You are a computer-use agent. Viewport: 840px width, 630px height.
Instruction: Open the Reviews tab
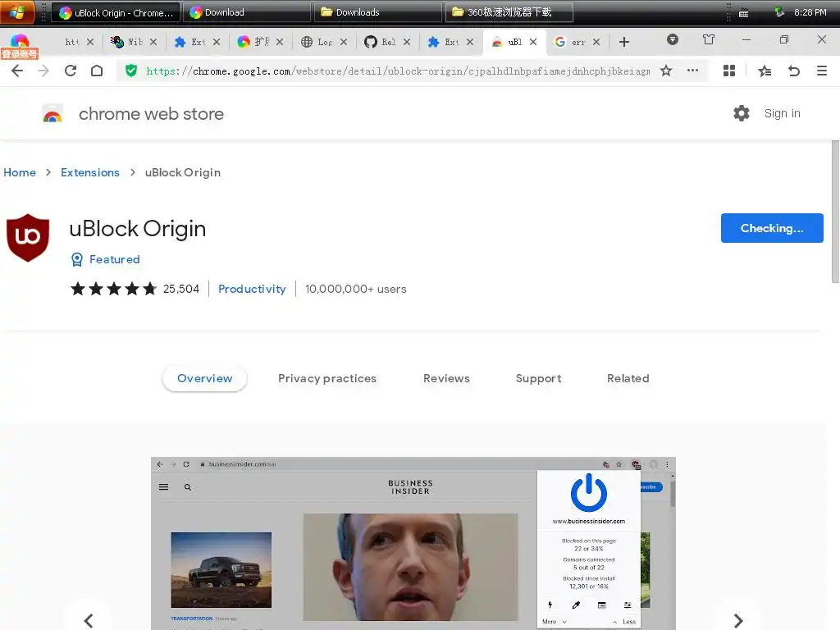point(446,378)
